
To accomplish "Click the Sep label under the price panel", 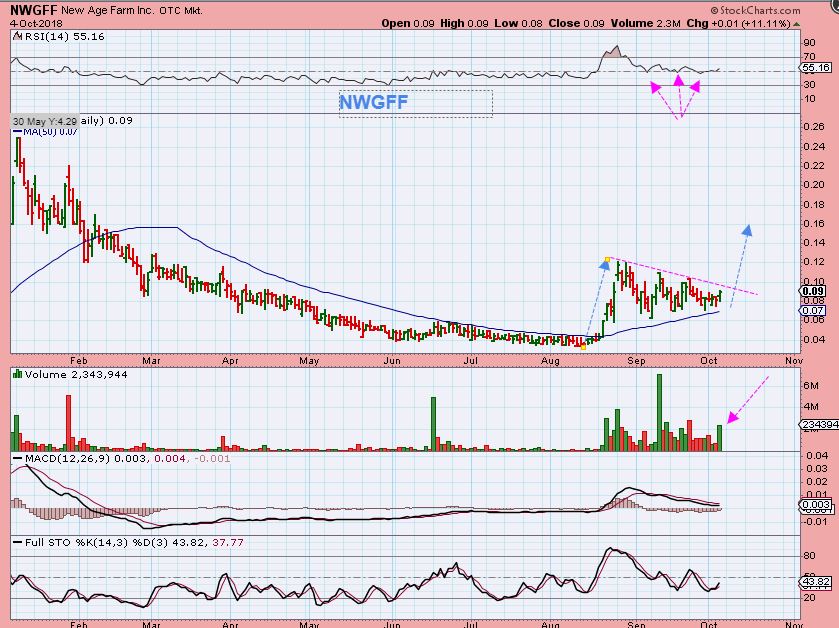I will pyautogui.click(x=636, y=361).
